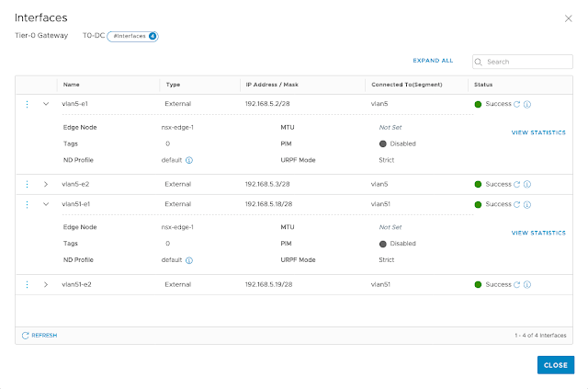This screenshot has height=389, width=588.
Task: Collapse the vlan51-e1 interface row
Action: coord(46,204)
